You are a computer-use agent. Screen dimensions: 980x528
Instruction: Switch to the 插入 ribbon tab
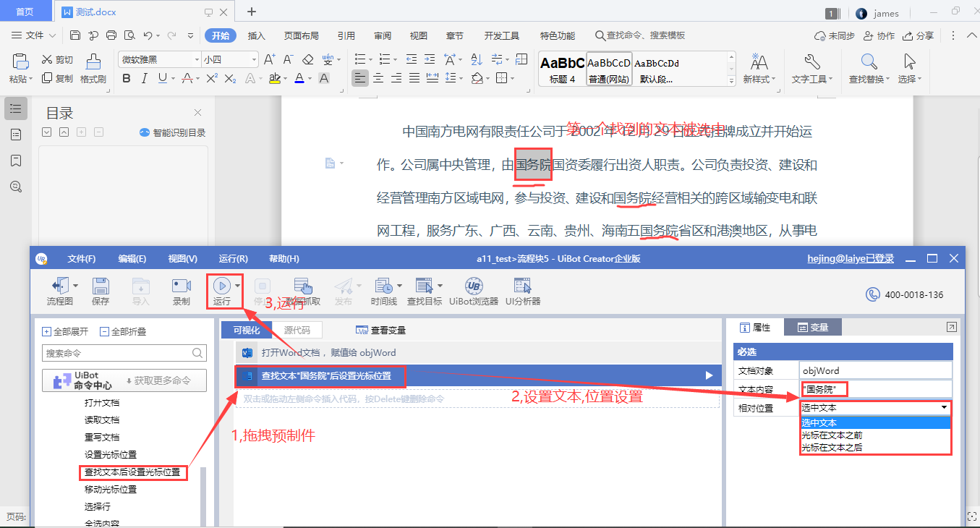click(257, 35)
